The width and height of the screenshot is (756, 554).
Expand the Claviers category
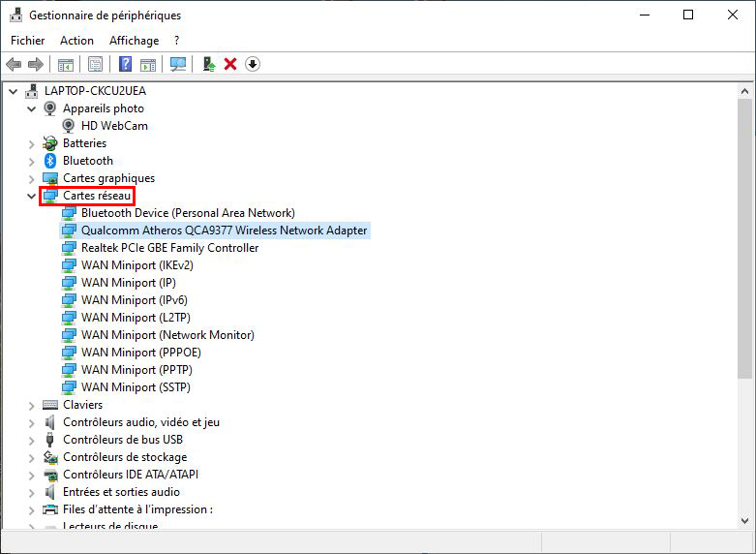pyautogui.click(x=32, y=406)
